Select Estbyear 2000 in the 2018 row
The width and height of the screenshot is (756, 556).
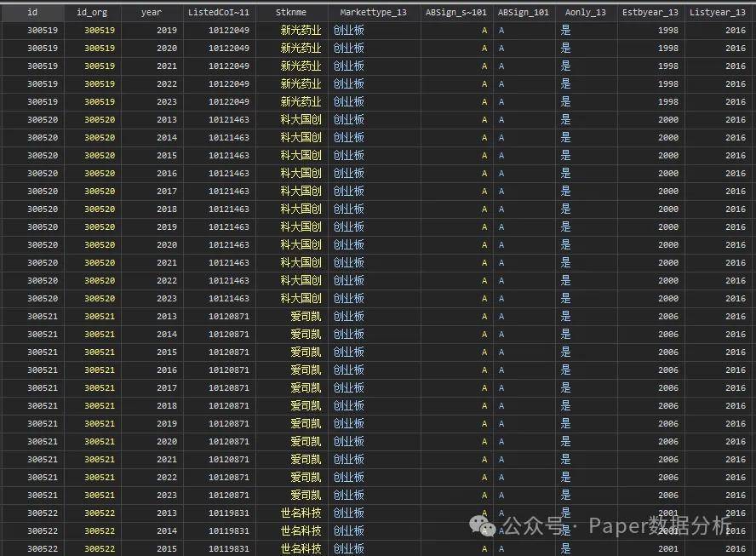coord(668,209)
